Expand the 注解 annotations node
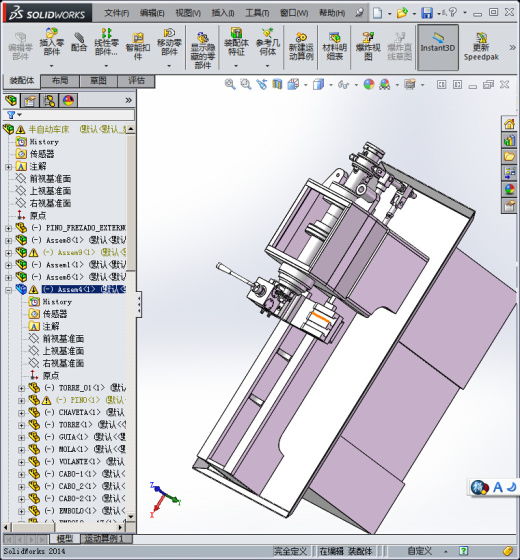Screen dimensions: 520x560 point(8,167)
